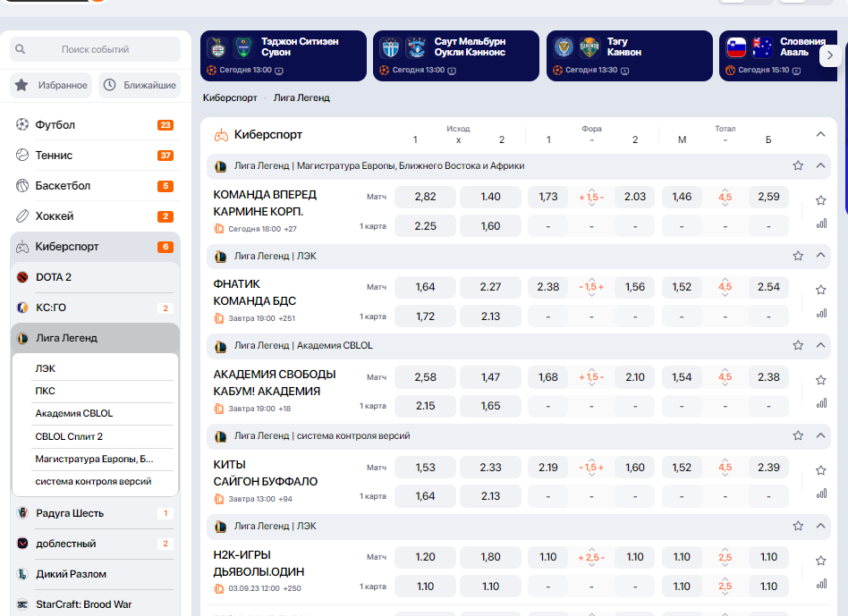Select CBLOL Сплит 2 in submenu

click(104, 436)
